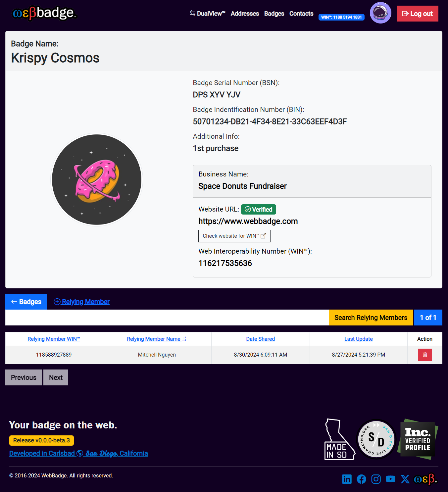Screen dimensions: 448x492
Task: Open DualView from the navigation bar
Action: [x=208, y=14]
